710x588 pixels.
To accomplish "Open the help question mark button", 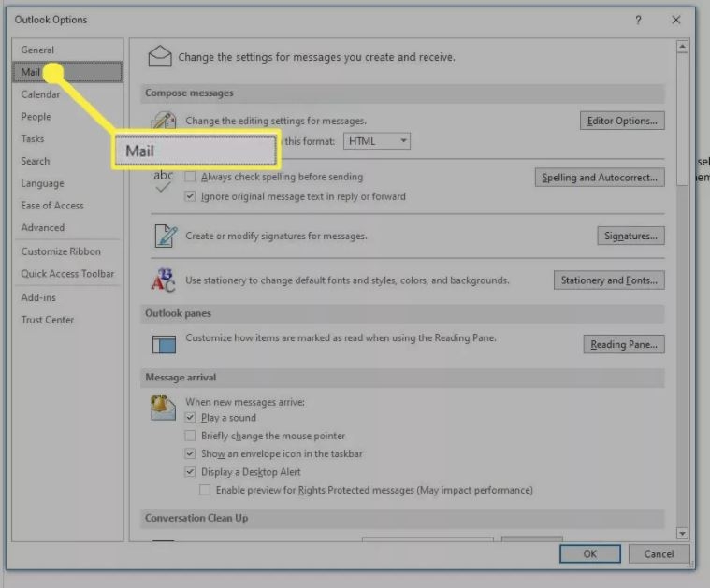I will coord(638,20).
